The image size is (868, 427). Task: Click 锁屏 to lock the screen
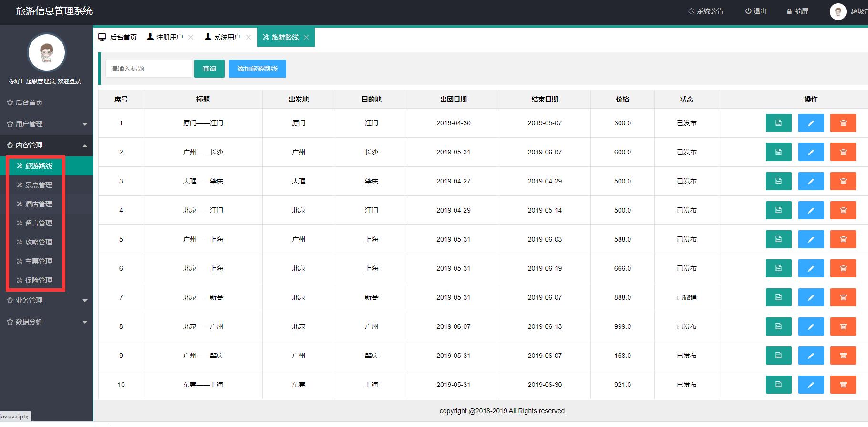(797, 11)
